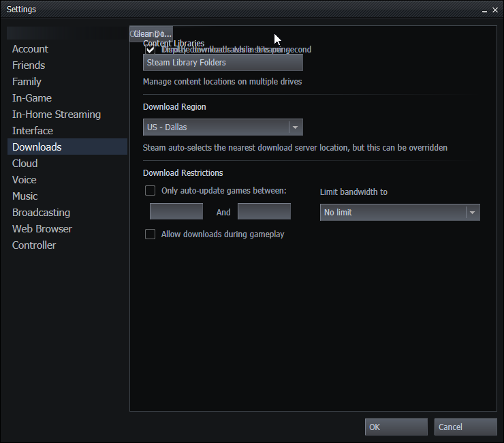Go to Voice settings
504x443 pixels.
click(67, 180)
